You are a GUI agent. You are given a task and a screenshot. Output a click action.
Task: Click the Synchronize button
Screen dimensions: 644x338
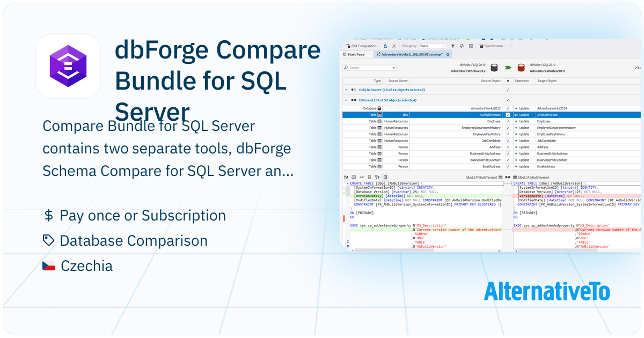[492, 46]
